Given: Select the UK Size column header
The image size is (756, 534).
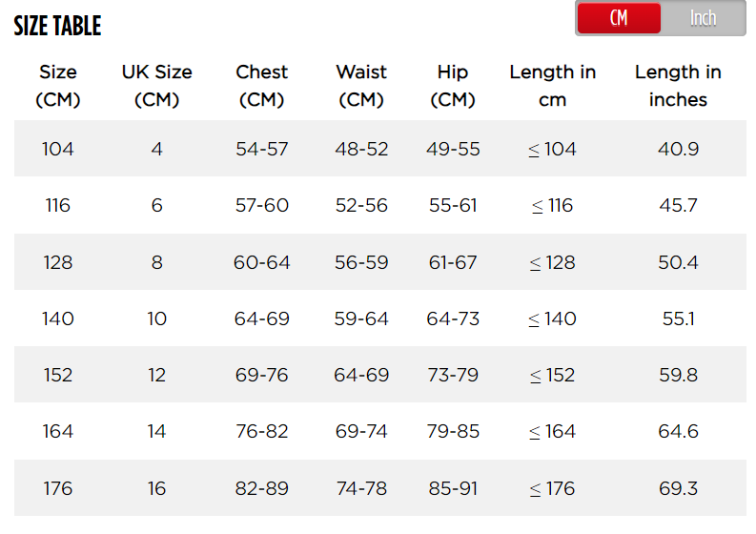Looking at the screenshot, I should (156, 86).
